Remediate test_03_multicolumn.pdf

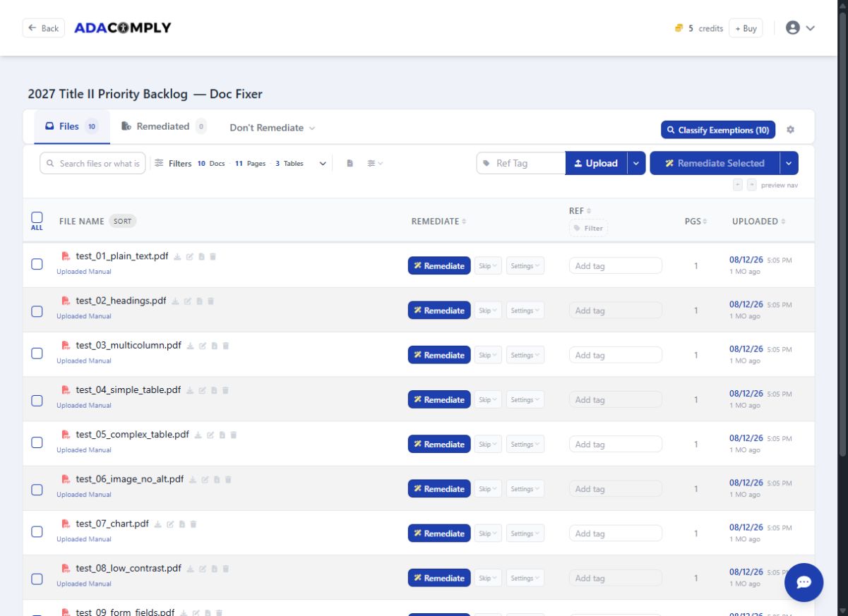(439, 355)
